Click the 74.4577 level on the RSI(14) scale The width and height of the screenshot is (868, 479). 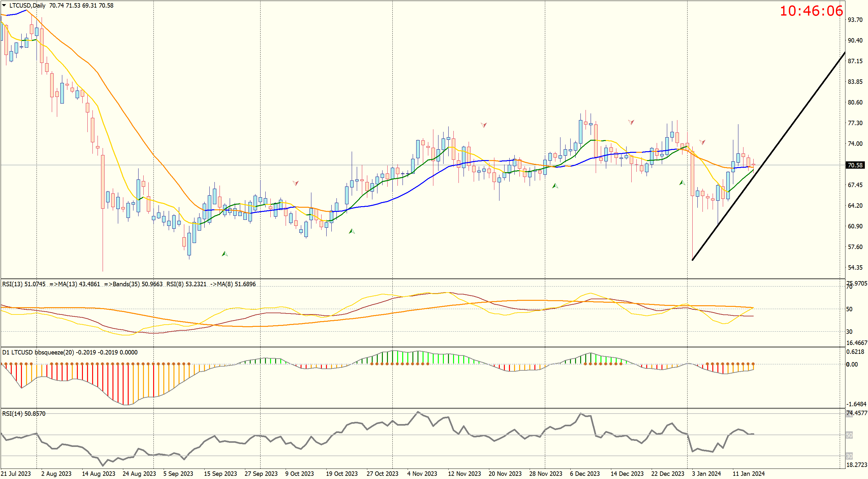point(857,413)
